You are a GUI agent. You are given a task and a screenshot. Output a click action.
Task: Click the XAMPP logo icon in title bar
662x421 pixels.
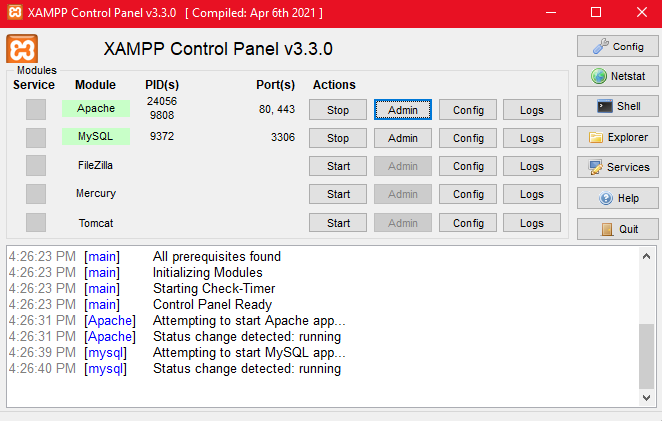[15, 12]
